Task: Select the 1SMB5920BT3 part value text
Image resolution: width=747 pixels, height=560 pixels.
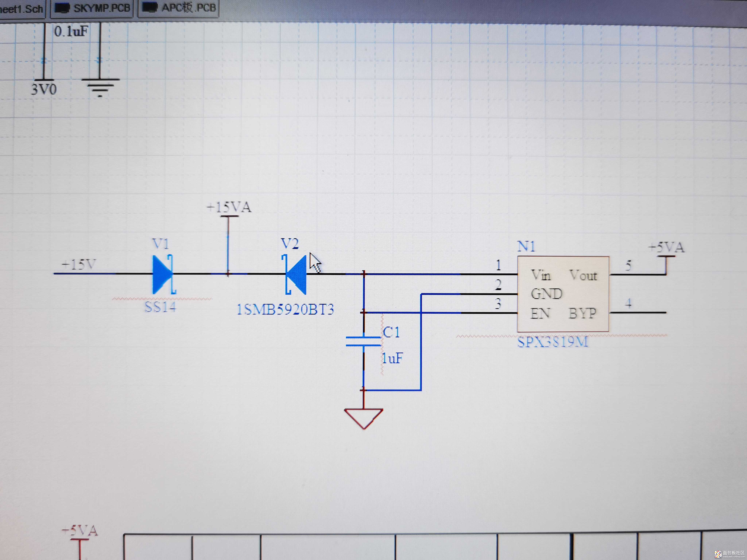Action: coord(285,309)
